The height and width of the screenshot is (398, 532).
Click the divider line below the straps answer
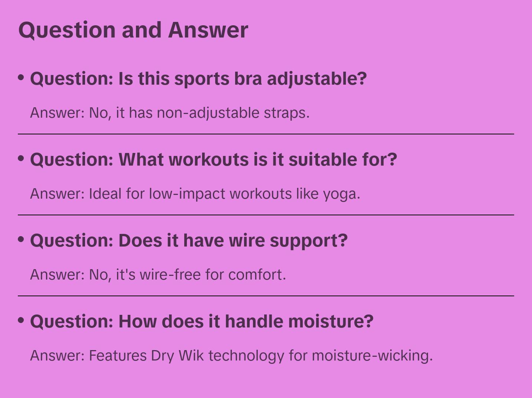point(266,134)
